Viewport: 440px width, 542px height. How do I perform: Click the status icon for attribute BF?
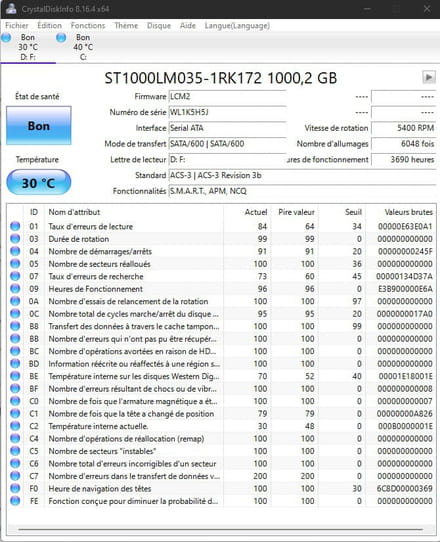tap(15, 389)
